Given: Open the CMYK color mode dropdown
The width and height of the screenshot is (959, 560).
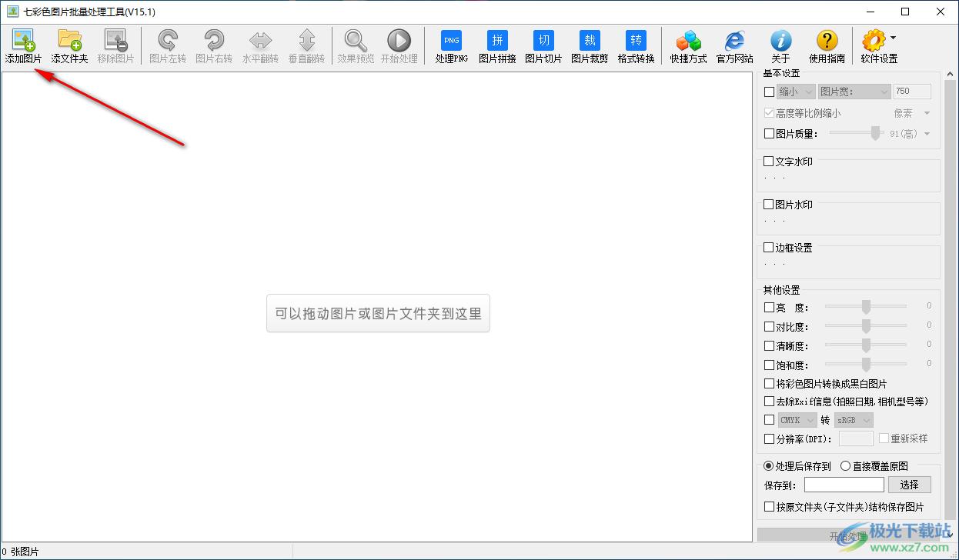Looking at the screenshot, I should pos(797,420).
